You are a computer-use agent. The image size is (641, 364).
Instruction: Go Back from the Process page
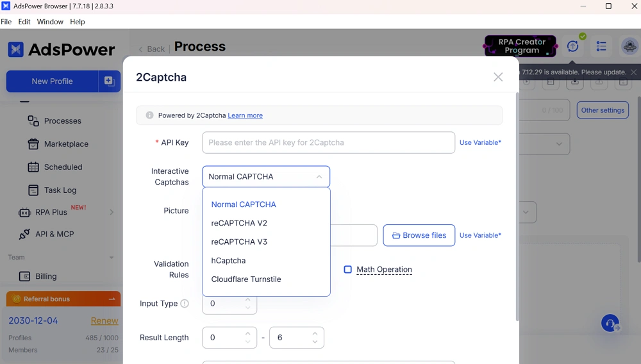pos(152,49)
